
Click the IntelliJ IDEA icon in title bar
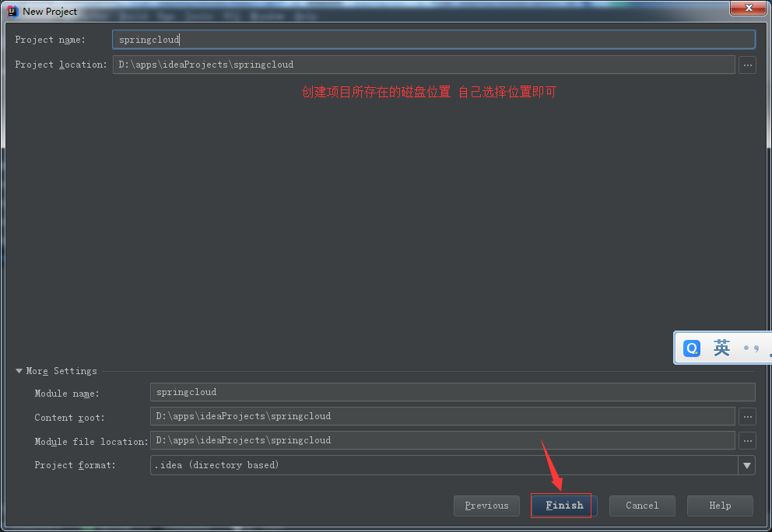point(12,12)
